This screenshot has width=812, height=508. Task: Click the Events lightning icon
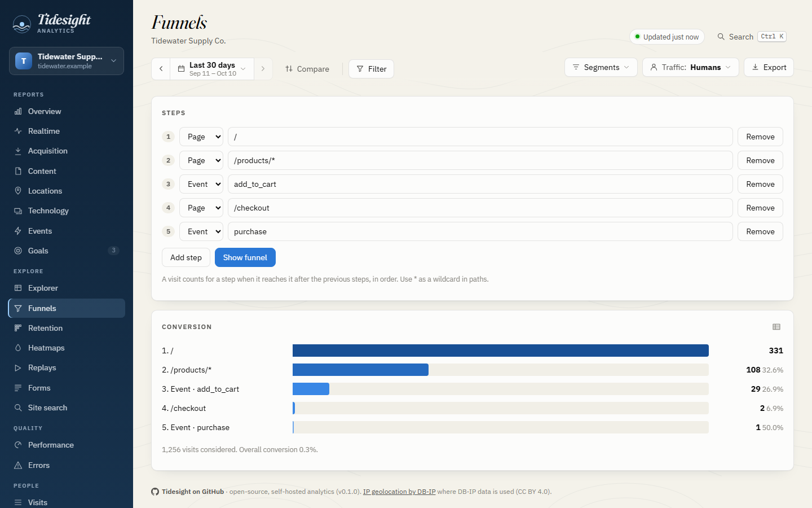[x=18, y=231]
